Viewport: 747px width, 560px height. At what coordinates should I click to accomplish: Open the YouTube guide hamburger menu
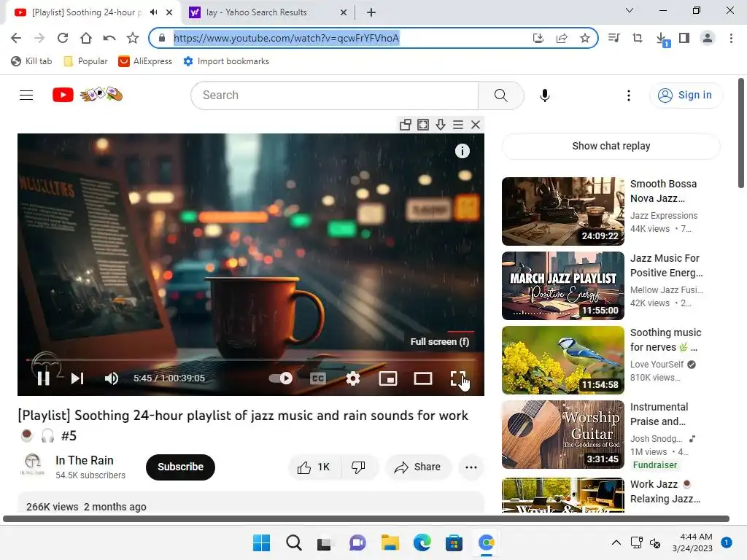(x=26, y=96)
